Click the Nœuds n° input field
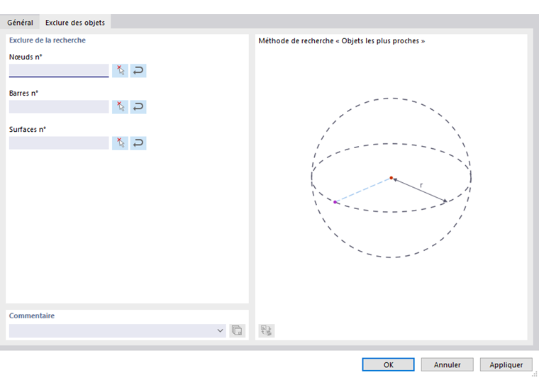539x392 pixels. pyautogui.click(x=59, y=71)
